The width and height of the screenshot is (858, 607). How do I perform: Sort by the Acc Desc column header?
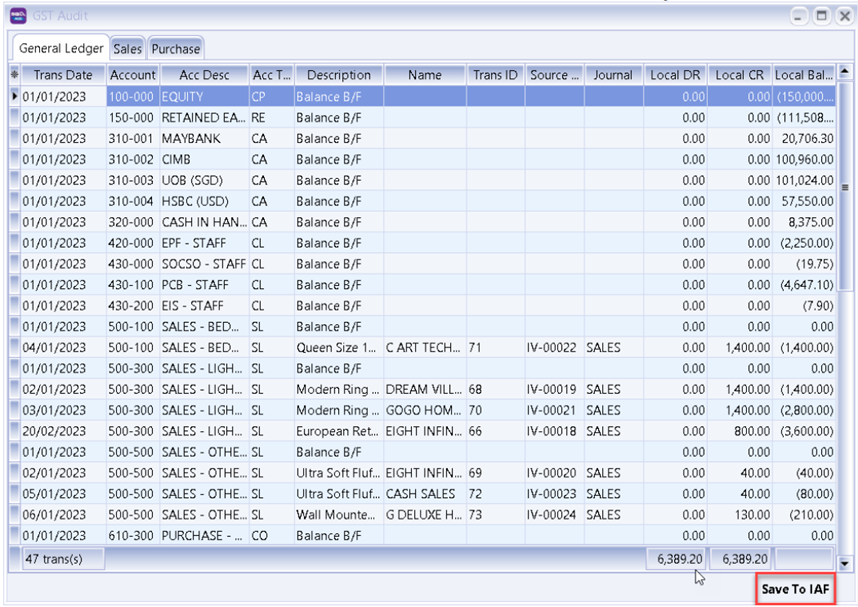point(204,75)
